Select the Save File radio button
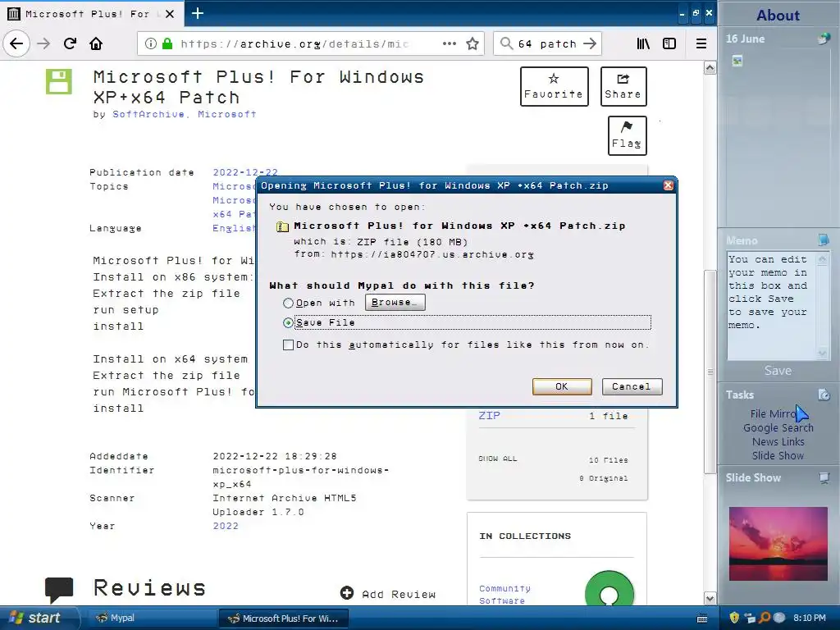The image size is (840, 630). pyautogui.click(x=288, y=322)
